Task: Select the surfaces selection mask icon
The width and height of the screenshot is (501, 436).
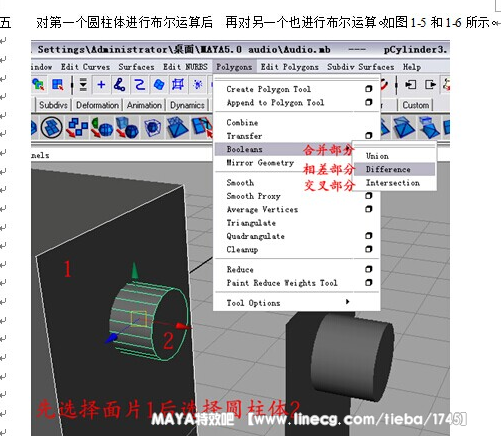Action: tap(159, 85)
